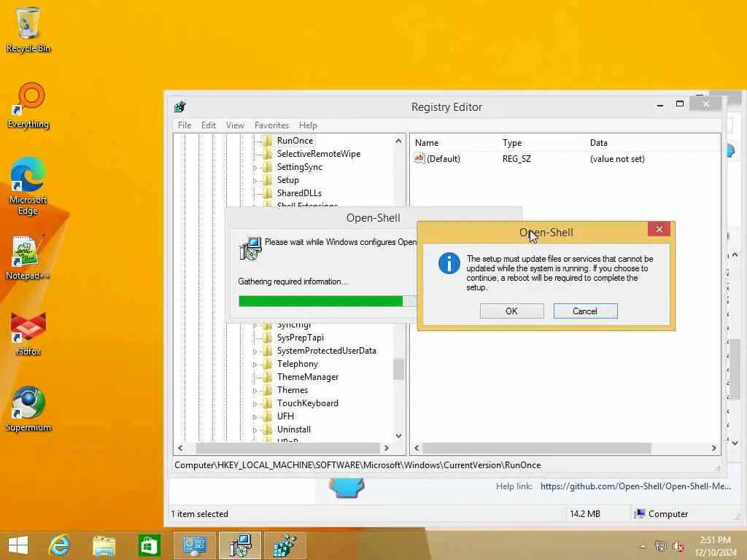
Task: Select the SysPrepTapi registry key
Action: 300,338
